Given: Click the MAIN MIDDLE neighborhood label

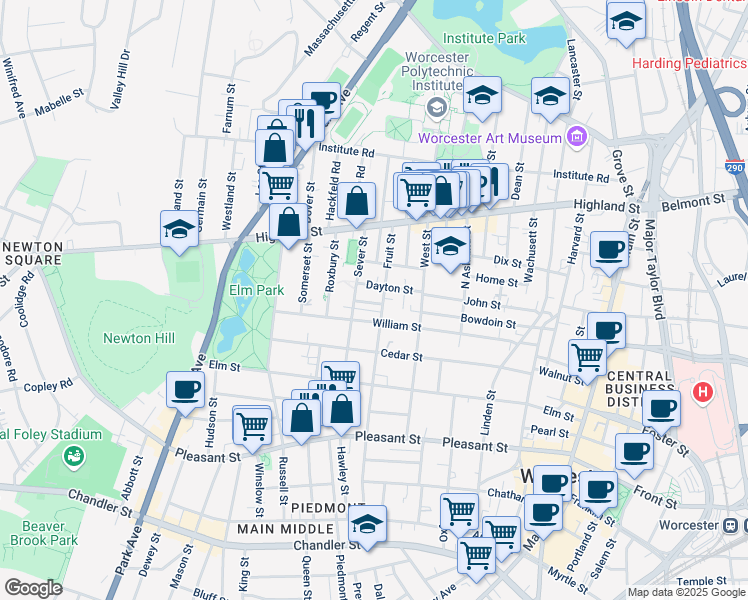Looking at the screenshot, I should 286,529.
